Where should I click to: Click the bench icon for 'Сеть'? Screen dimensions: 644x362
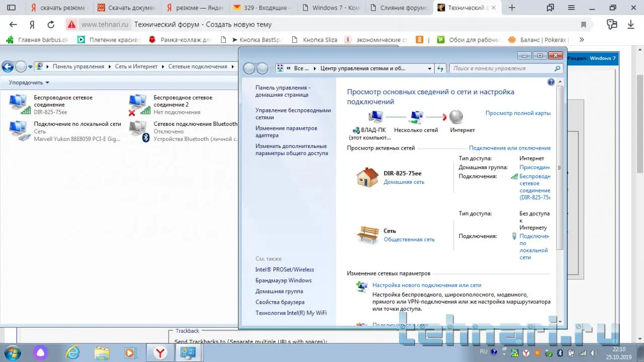[367, 235]
